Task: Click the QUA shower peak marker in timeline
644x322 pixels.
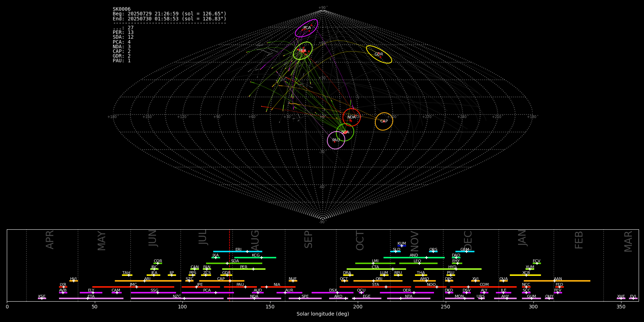Action: [x=503, y=281]
